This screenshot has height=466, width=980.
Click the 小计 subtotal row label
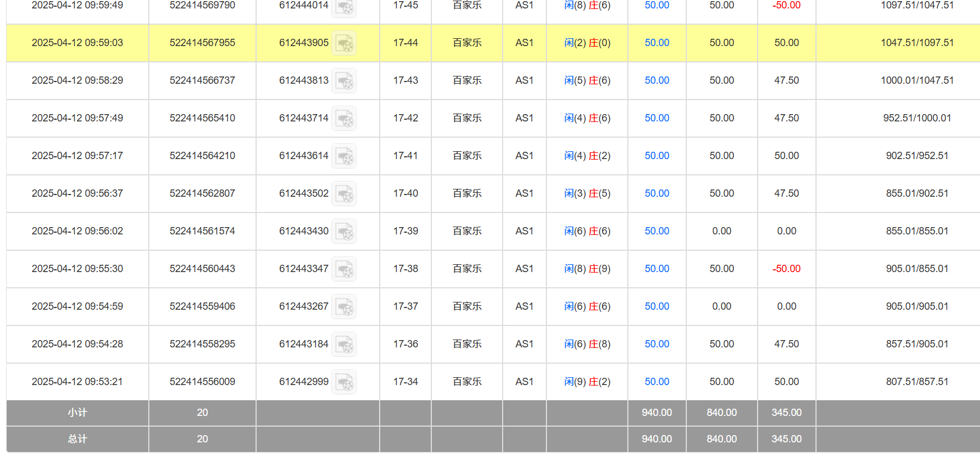[77, 413]
